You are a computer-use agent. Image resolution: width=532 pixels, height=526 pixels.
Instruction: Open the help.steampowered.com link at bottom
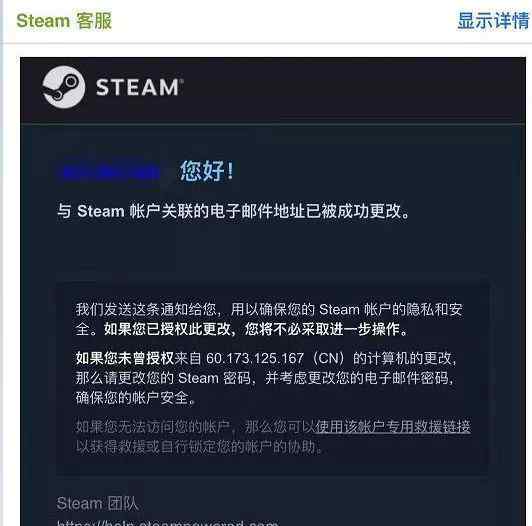point(167,523)
